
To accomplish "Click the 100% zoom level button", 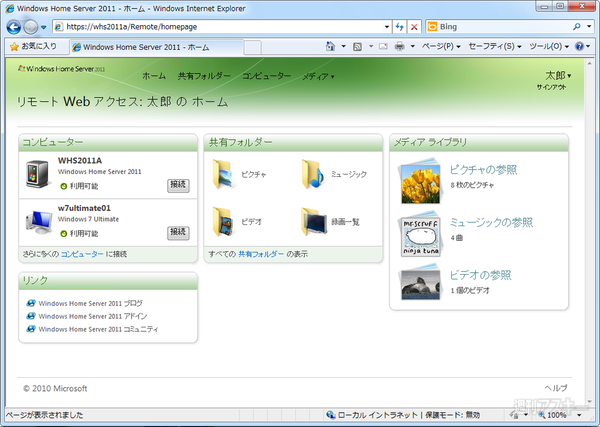I will coord(553,415).
